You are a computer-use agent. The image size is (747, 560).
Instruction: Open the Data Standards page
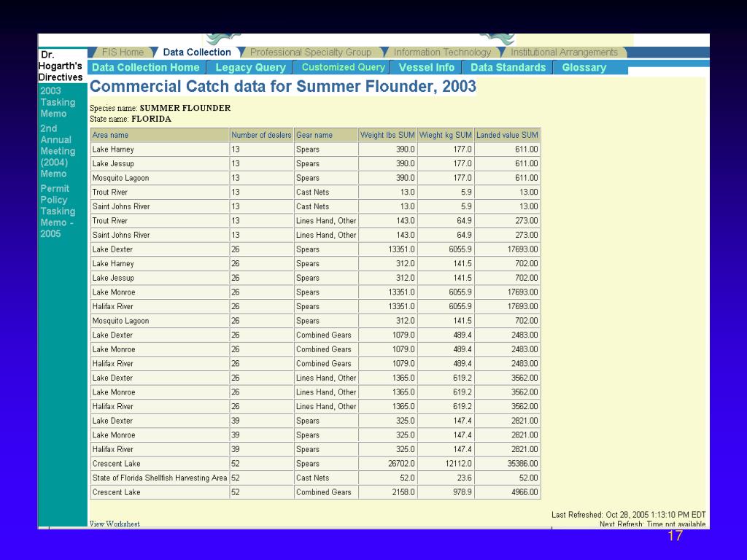pyautogui.click(x=508, y=68)
